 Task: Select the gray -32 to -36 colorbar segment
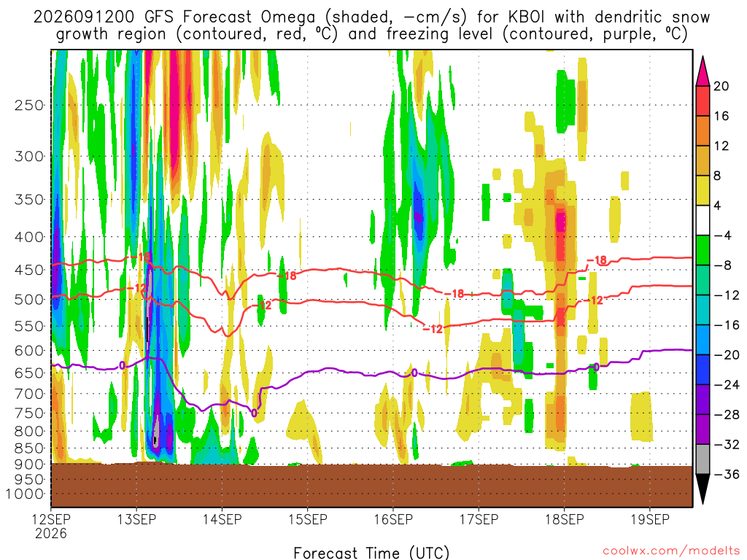tap(703, 459)
